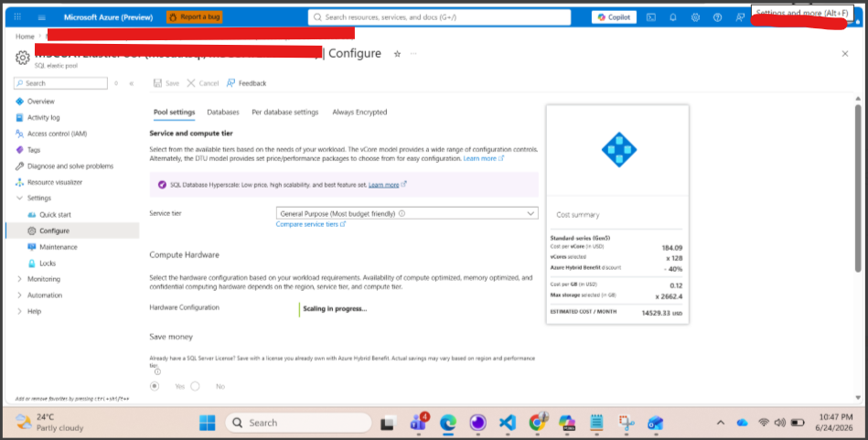Switch to Per database settings tab

285,112
